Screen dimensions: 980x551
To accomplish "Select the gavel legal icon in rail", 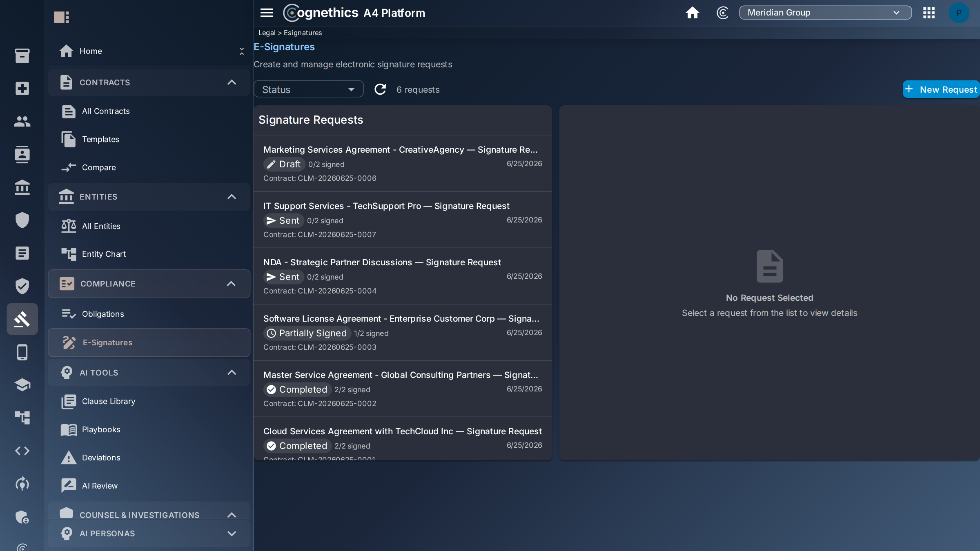I will (x=22, y=319).
